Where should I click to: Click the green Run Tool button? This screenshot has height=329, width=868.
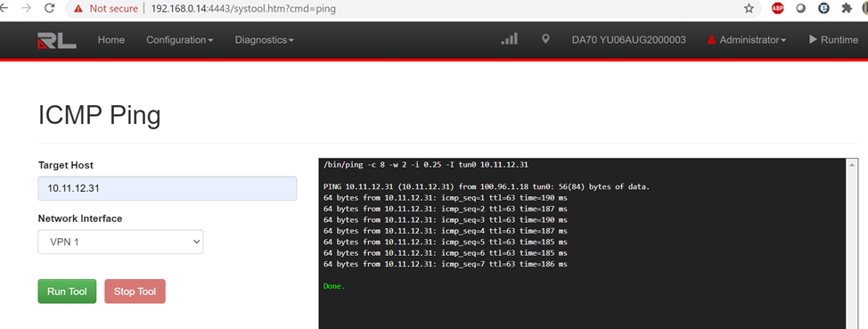point(67,292)
